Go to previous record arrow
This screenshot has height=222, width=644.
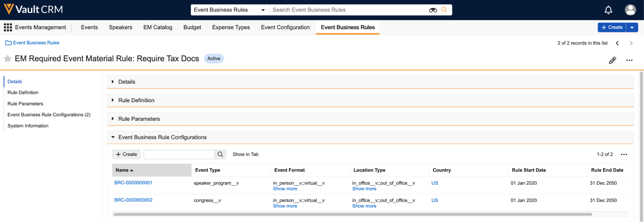[617, 43]
